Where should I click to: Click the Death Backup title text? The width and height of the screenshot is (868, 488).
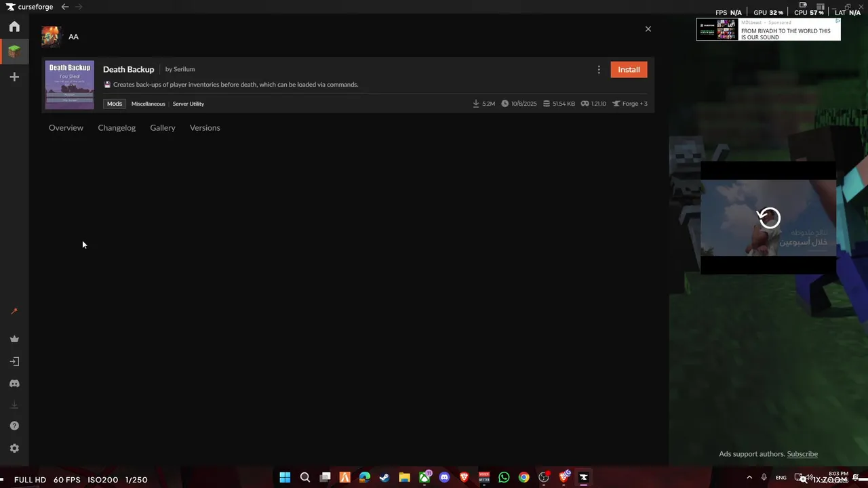(128, 69)
